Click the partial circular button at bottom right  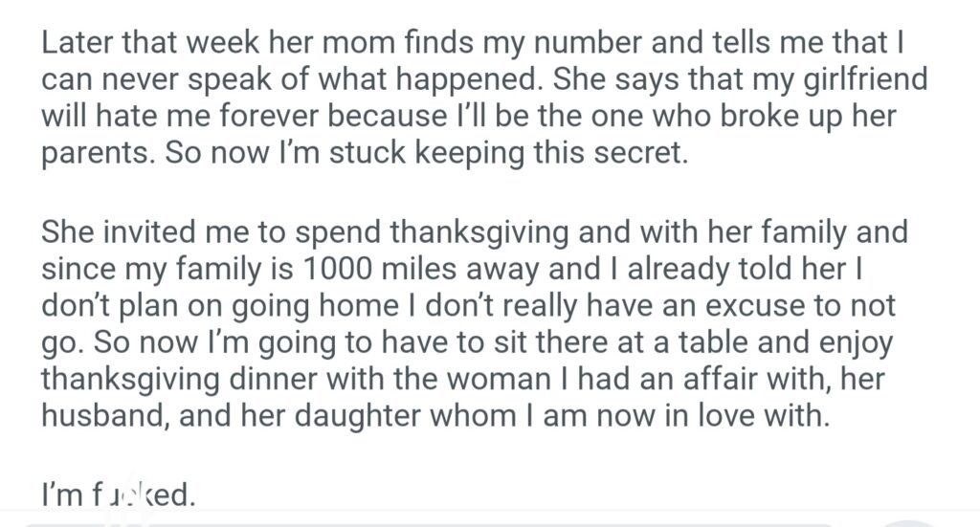[x=912, y=522]
